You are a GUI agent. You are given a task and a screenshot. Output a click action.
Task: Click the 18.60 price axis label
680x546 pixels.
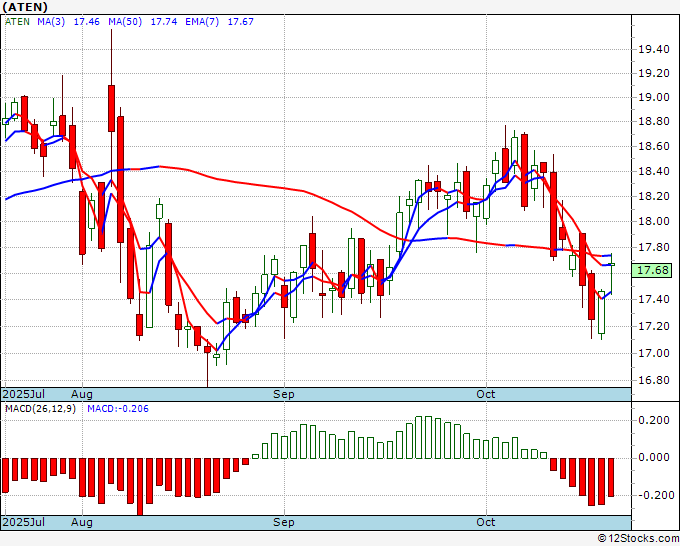click(x=654, y=146)
